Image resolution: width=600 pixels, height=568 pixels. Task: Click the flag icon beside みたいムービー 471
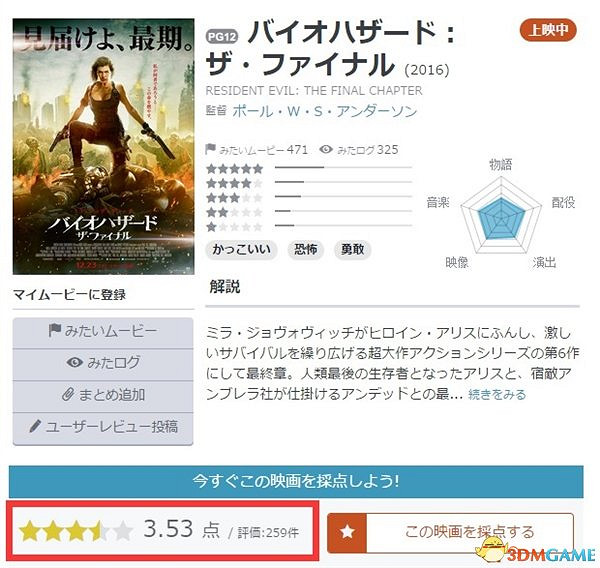(x=210, y=149)
